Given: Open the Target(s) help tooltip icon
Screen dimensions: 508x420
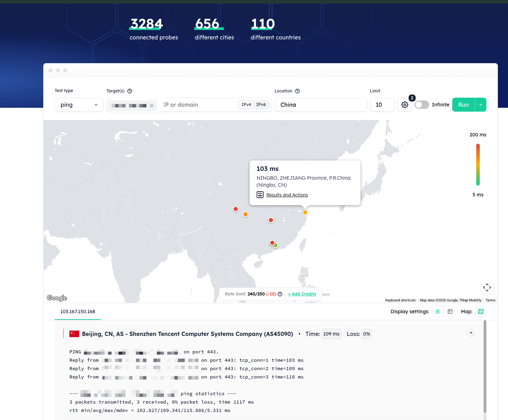Looking at the screenshot, I should (129, 91).
